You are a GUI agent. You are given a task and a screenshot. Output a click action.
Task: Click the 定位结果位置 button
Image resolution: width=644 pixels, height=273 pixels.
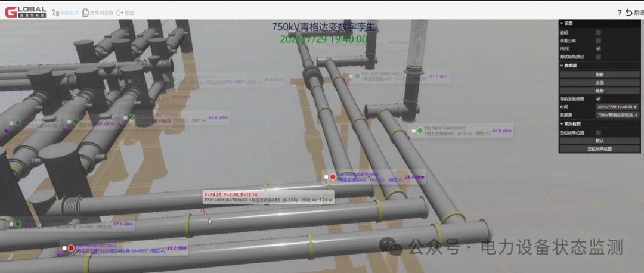599,149
